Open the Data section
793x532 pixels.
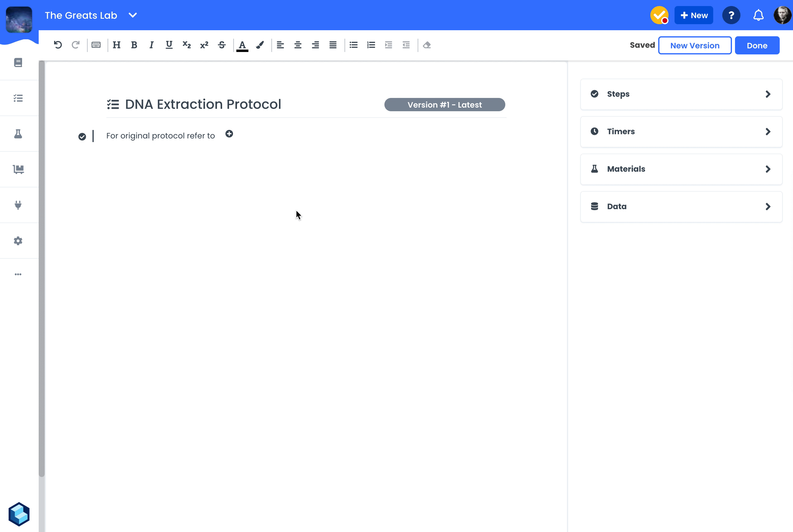[x=681, y=207]
